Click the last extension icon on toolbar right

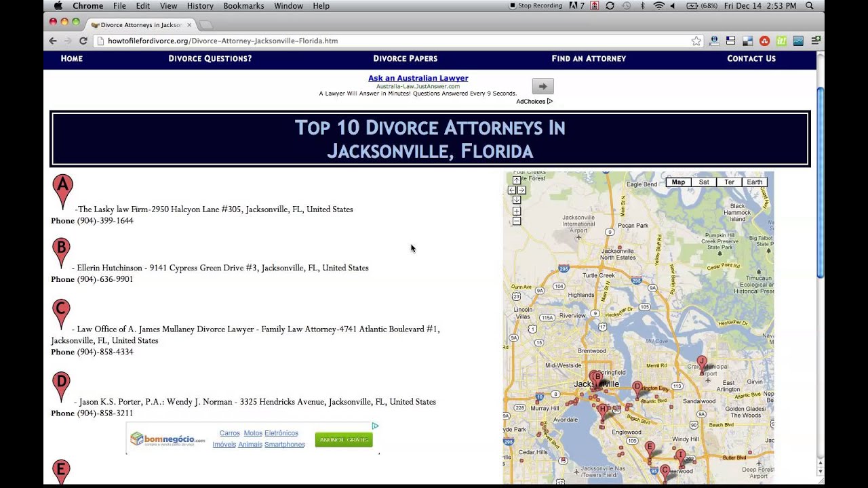point(816,41)
